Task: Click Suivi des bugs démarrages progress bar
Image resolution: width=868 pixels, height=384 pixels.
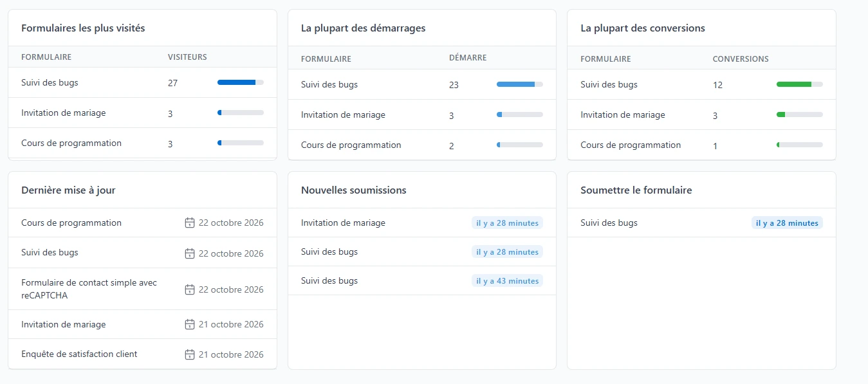Action: [520, 84]
